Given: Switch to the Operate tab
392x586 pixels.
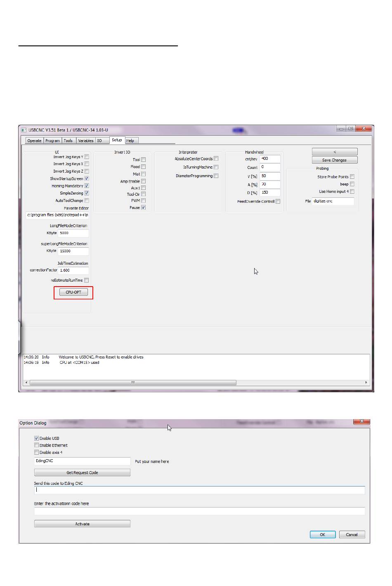Looking at the screenshot, I should (34, 141).
